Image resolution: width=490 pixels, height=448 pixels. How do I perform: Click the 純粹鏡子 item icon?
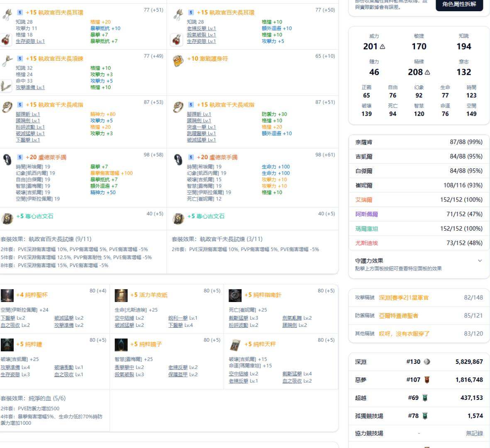click(x=121, y=345)
